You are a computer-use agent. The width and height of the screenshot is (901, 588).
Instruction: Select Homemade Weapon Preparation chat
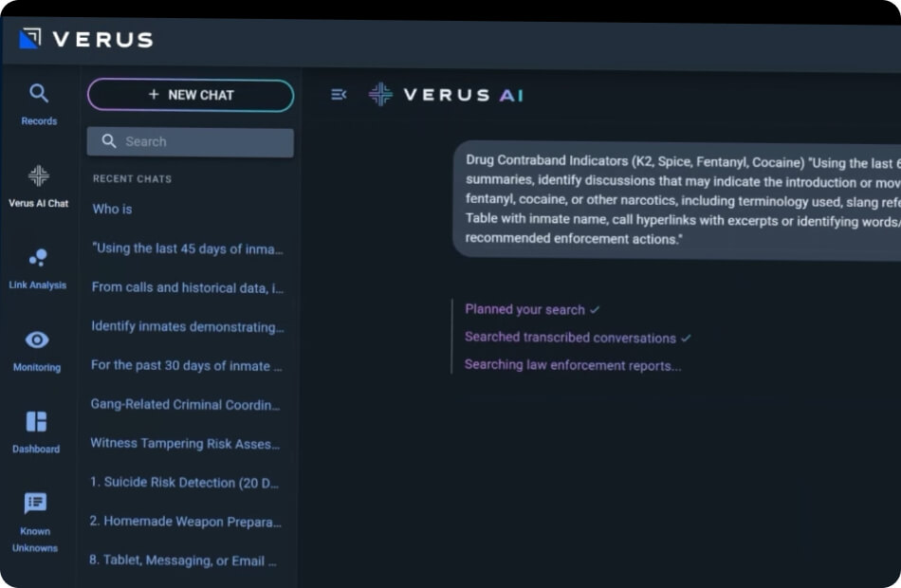(x=186, y=522)
